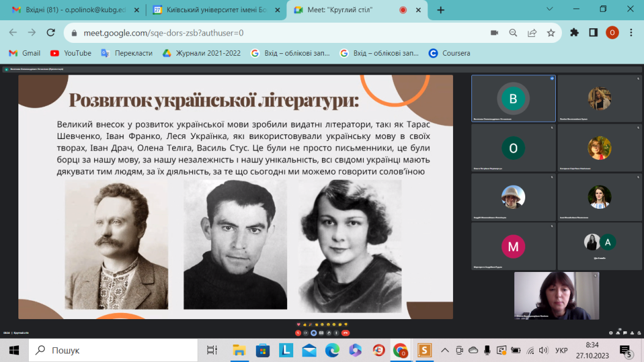644x362 pixels.
Task: Toggle the raise hand button
Action: coord(329,333)
